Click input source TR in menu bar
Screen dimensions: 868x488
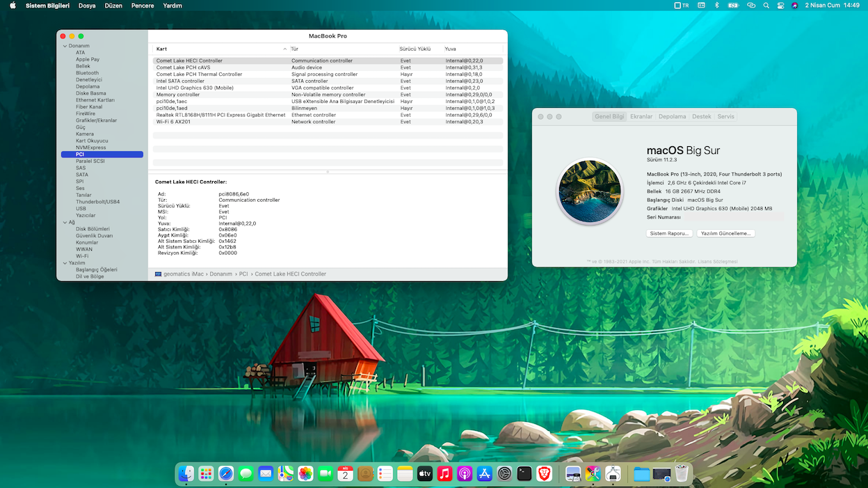[x=682, y=5]
